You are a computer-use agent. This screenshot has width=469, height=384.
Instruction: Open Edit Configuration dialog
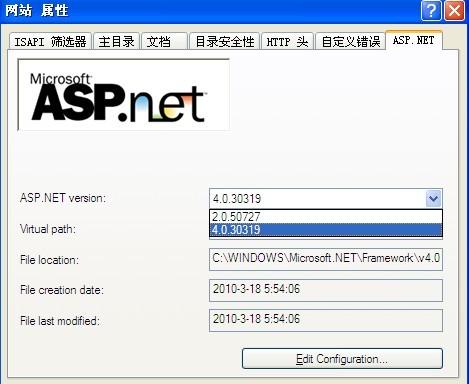(342, 359)
